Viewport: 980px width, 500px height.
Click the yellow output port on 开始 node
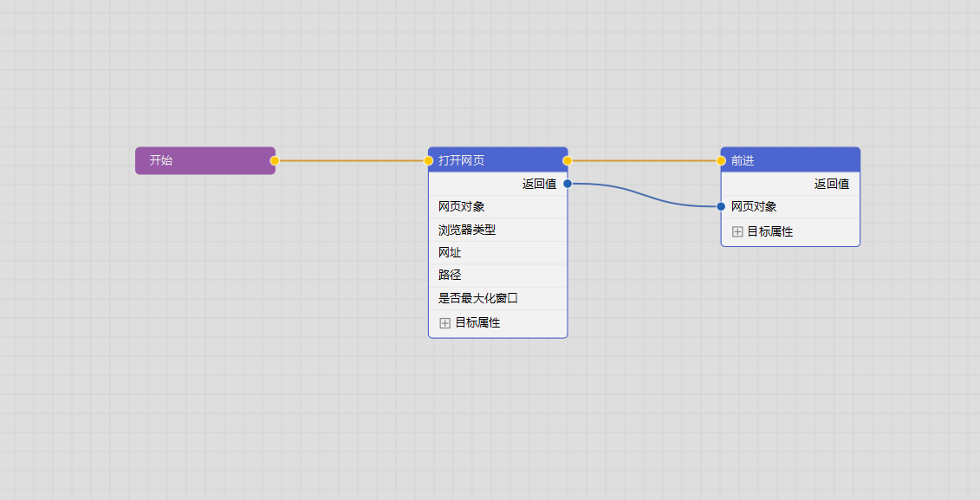click(275, 160)
